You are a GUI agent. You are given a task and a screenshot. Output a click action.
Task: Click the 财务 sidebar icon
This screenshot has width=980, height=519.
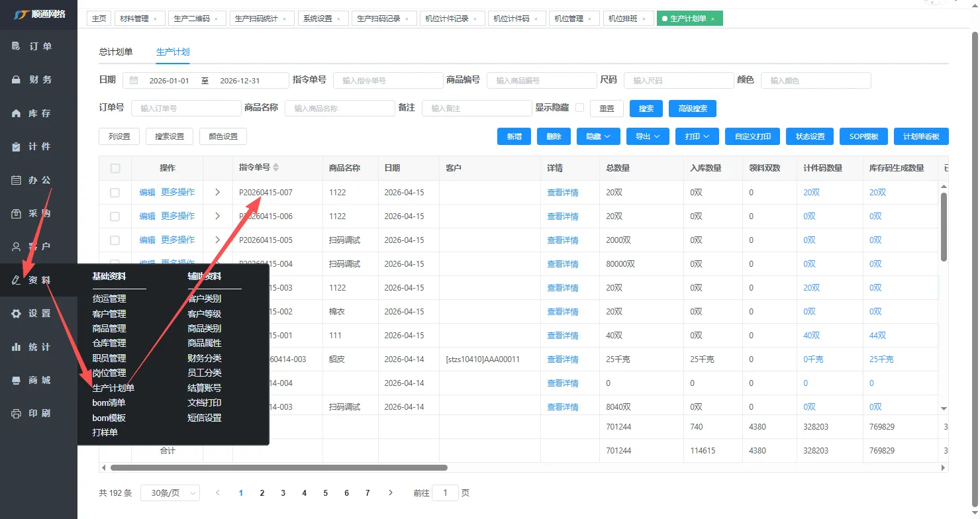pos(17,79)
